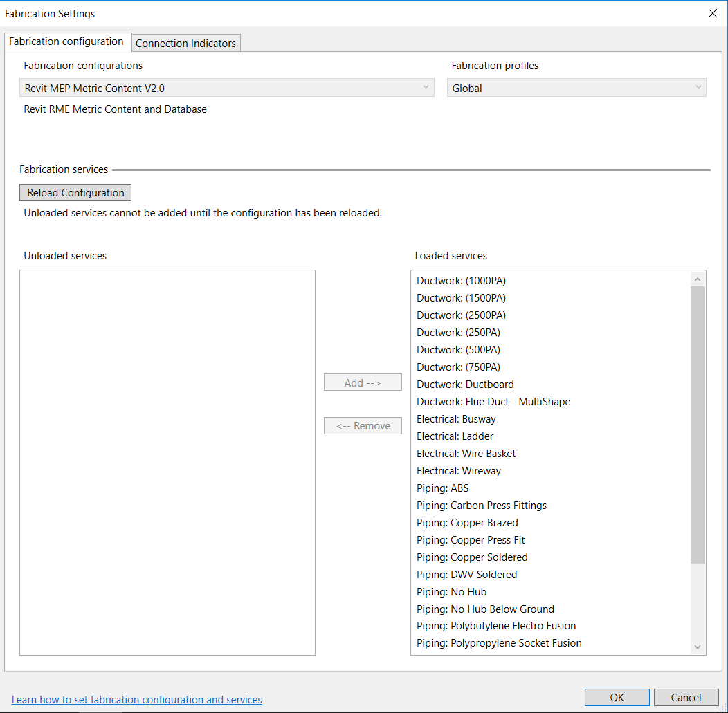Confirm settings with the OK button
728x713 pixels.
click(617, 697)
